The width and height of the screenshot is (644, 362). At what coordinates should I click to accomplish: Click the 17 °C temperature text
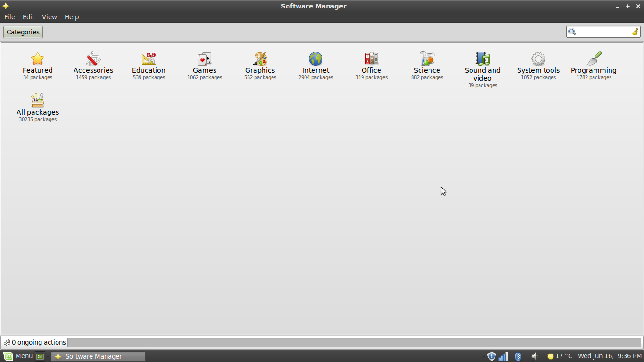[x=564, y=356]
